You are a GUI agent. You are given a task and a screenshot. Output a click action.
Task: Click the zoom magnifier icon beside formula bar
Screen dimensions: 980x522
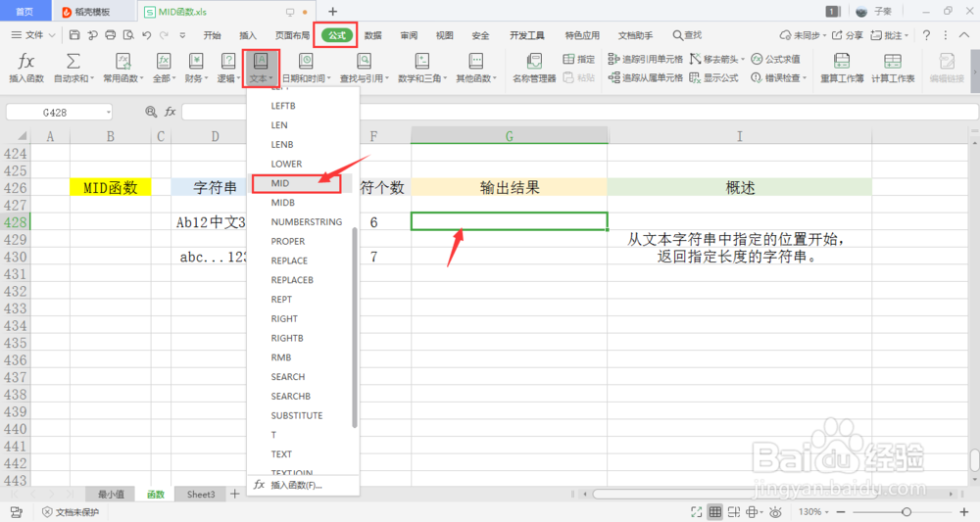[x=151, y=112]
